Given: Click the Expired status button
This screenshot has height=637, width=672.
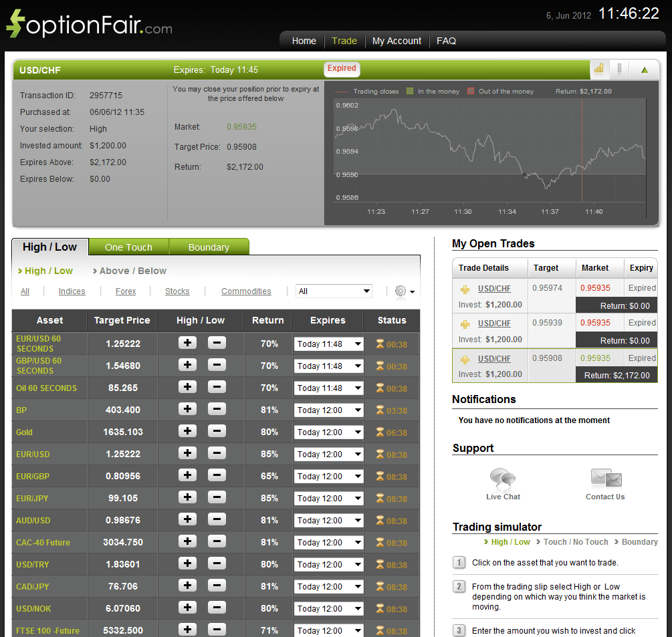Looking at the screenshot, I should pyautogui.click(x=342, y=68).
